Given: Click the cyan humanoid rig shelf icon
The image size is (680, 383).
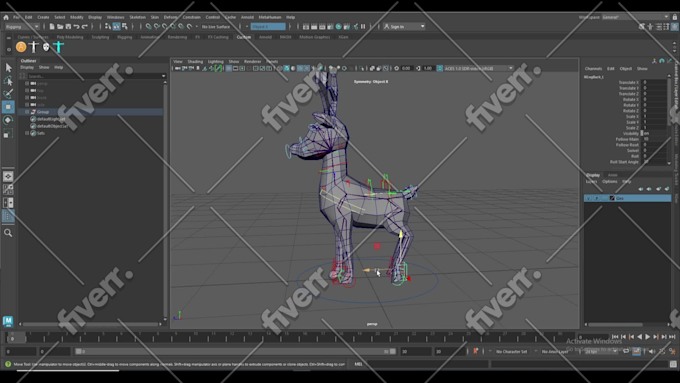Looking at the screenshot, I should 59,47.
